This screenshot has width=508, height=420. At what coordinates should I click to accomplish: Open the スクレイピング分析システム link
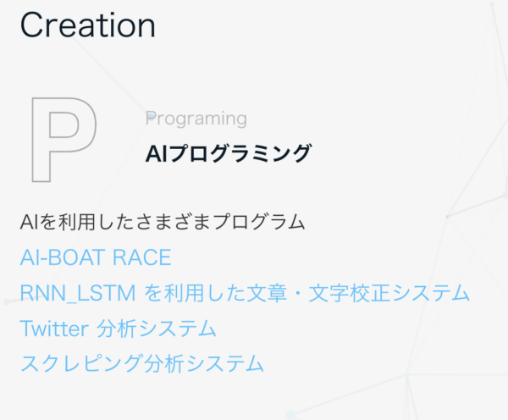[142, 363]
